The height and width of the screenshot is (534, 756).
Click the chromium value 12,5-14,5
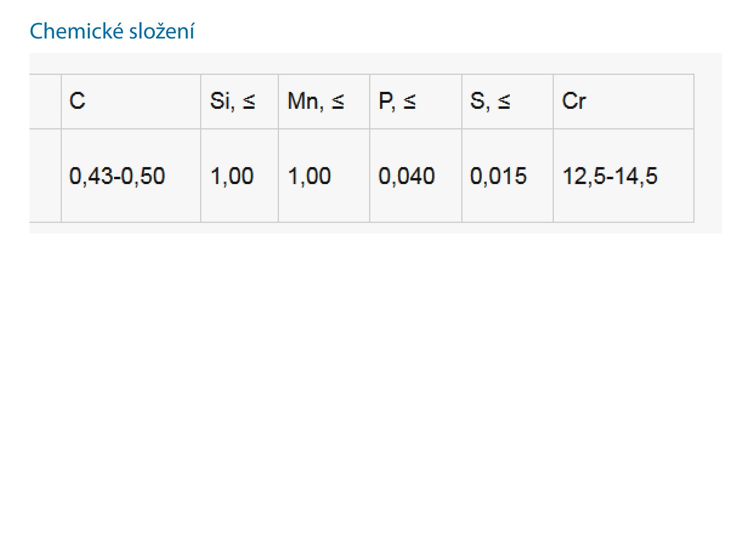click(x=610, y=176)
